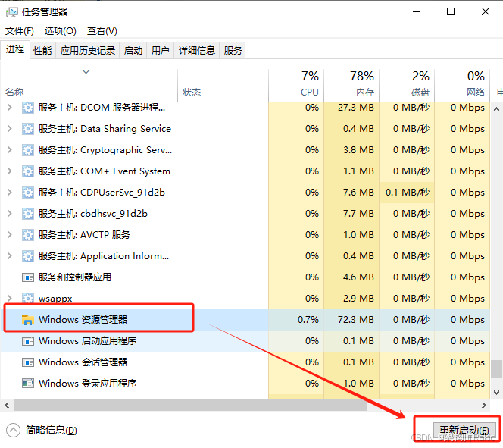503x448 pixels.
Task: Click the 27.3 MB memory value
Action: [355, 108]
